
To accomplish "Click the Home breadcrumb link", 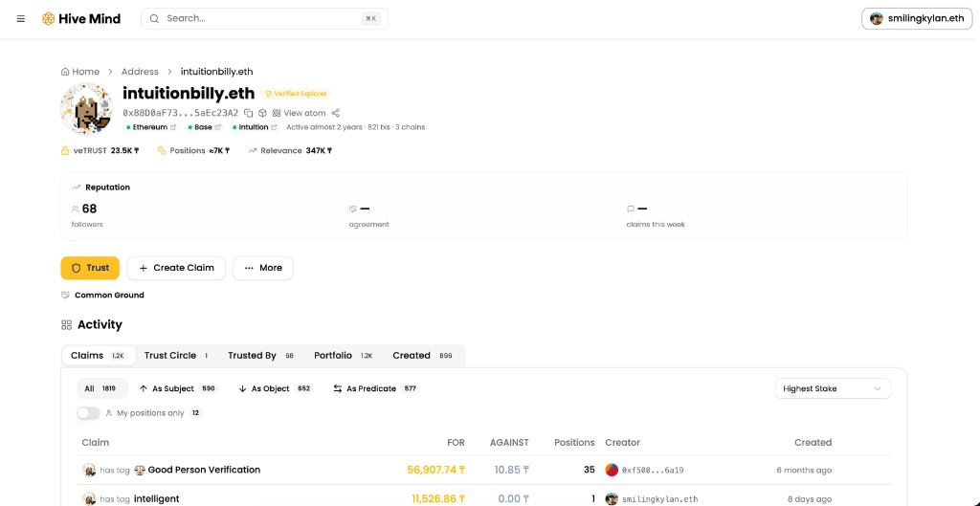I will [x=80, y=72].
